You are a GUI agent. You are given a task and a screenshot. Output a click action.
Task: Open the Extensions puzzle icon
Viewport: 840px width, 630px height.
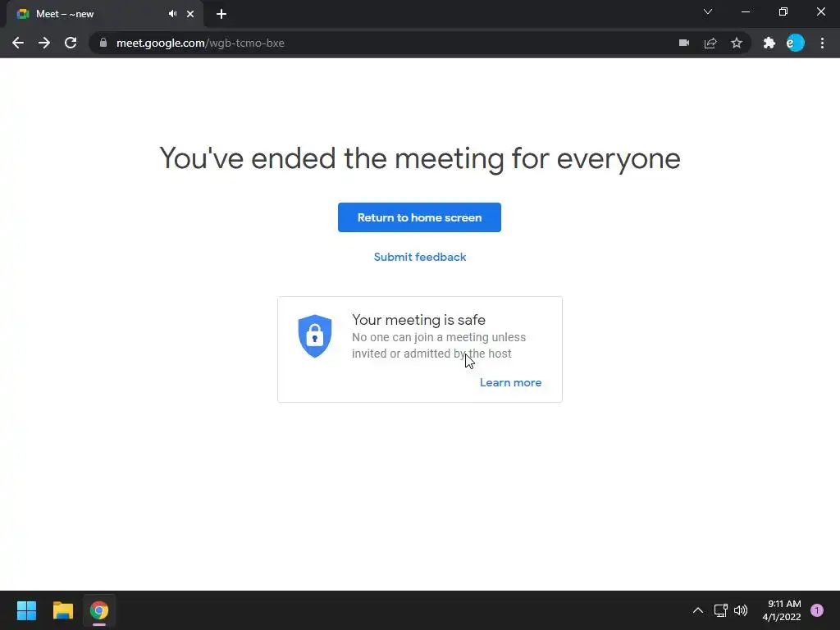[769, 43]
